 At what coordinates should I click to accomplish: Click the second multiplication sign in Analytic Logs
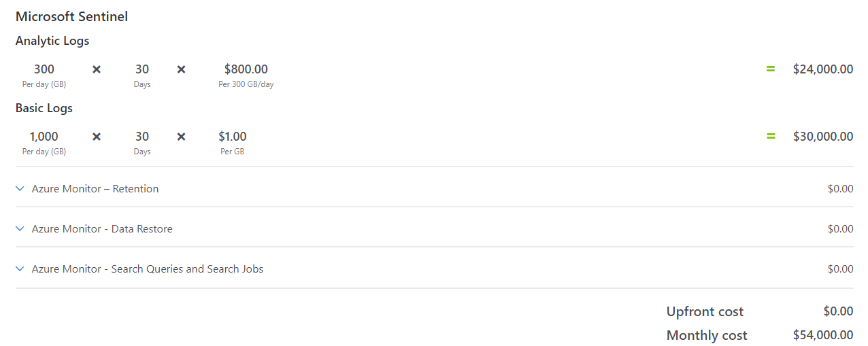point(181,69)
